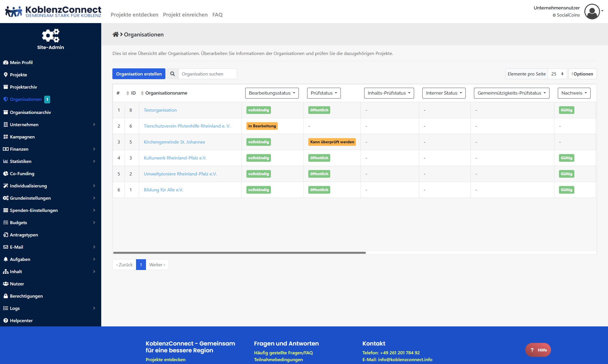Click the Organisation erstellen button

pos(139,74)
